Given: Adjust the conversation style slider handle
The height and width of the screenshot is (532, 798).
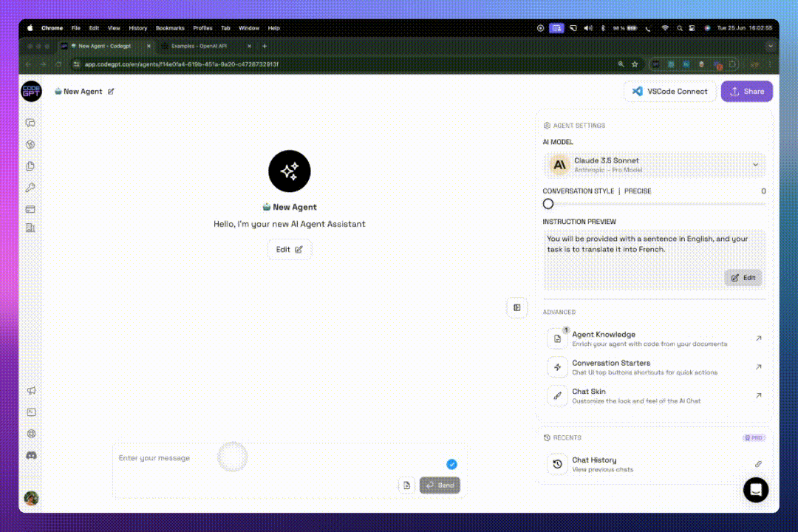Looking at the screenshot, I should click(x=548, y=204).
